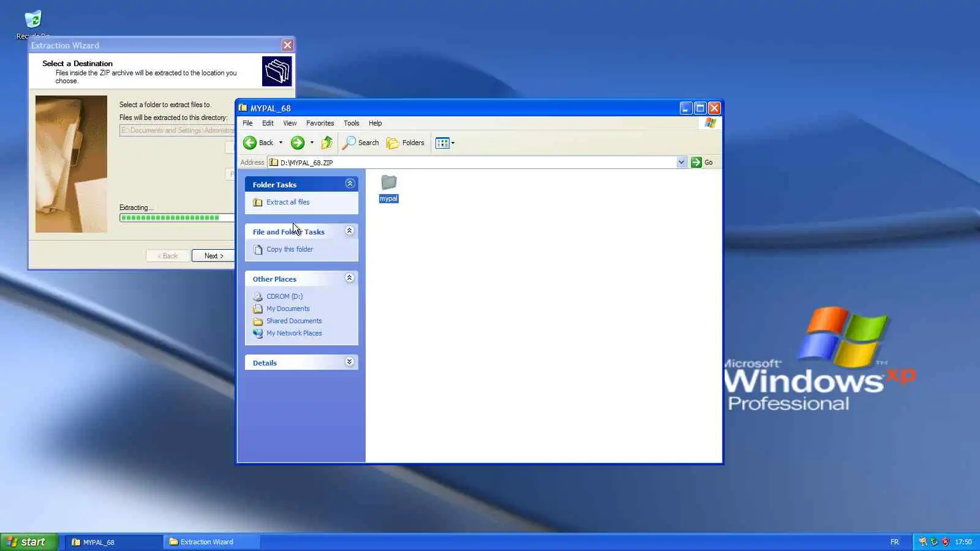The width and height of the screenshot is (980, 551).
Task: Close the Extraction Wizard window
Action: 287,45
